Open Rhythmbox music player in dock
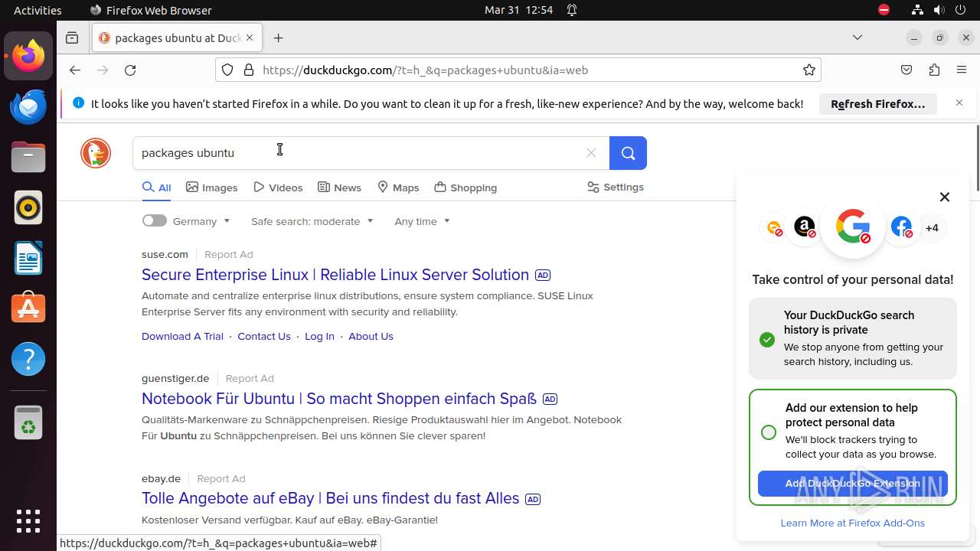This screenshot has width=980, height=551. point(28,207)
